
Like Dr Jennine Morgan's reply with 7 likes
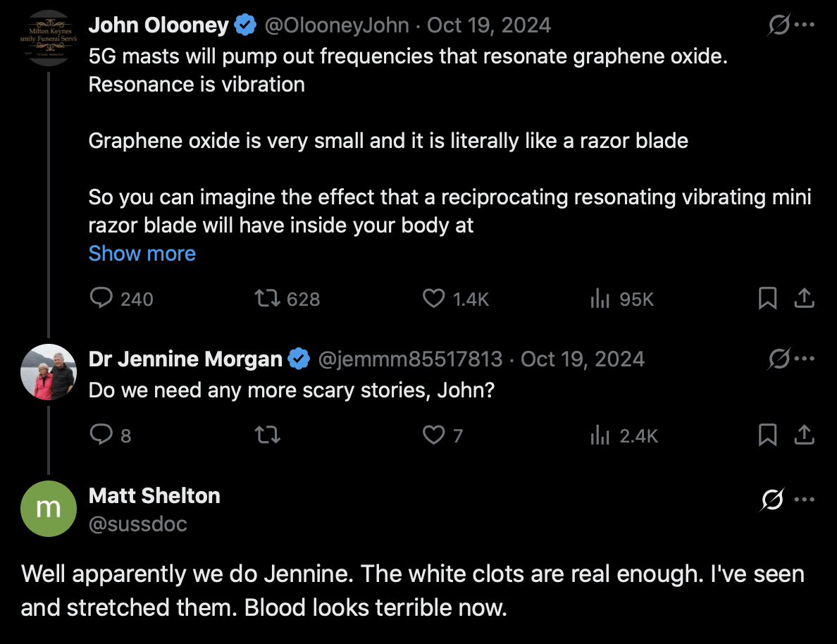pos(433,435)
